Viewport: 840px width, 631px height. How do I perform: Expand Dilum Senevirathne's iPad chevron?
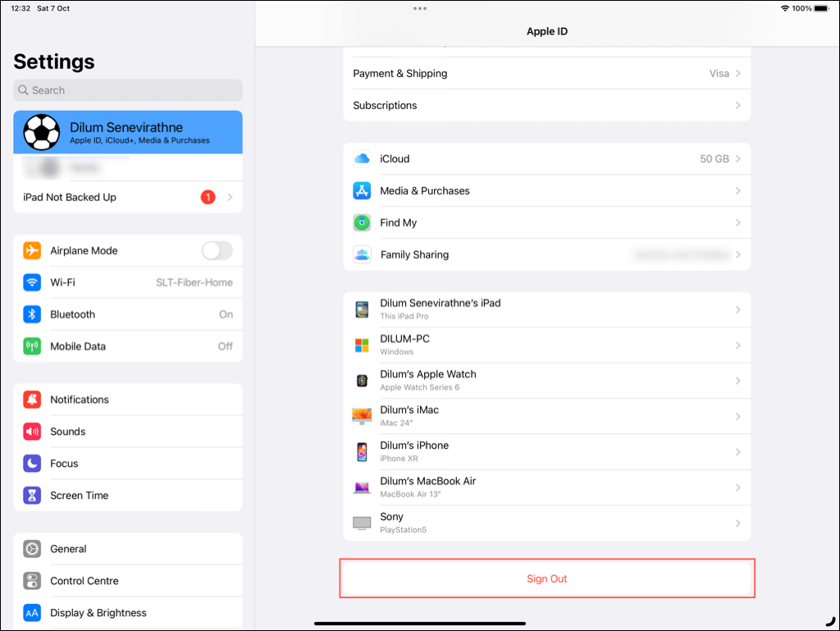coord(738,309)
